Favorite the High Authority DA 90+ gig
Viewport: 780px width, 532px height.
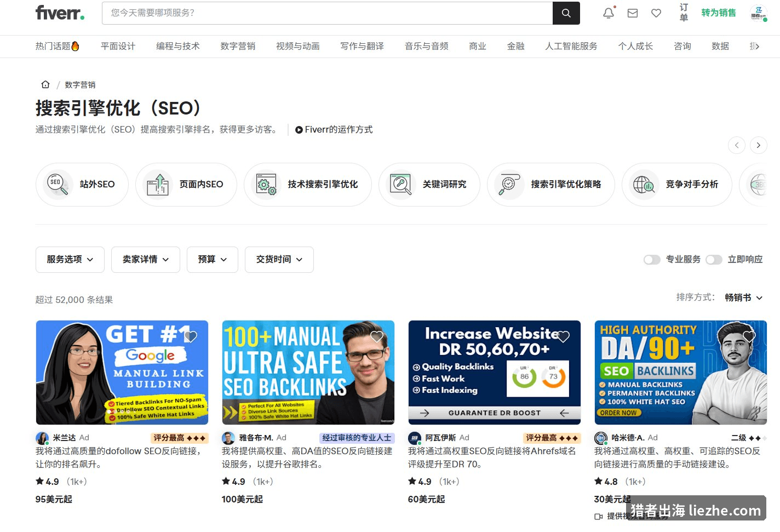749,336
